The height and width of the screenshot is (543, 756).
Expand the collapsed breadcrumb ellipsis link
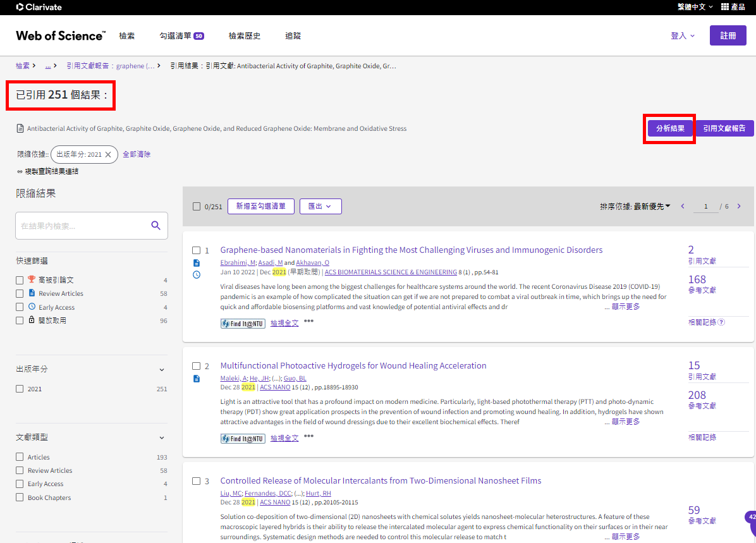48,66
